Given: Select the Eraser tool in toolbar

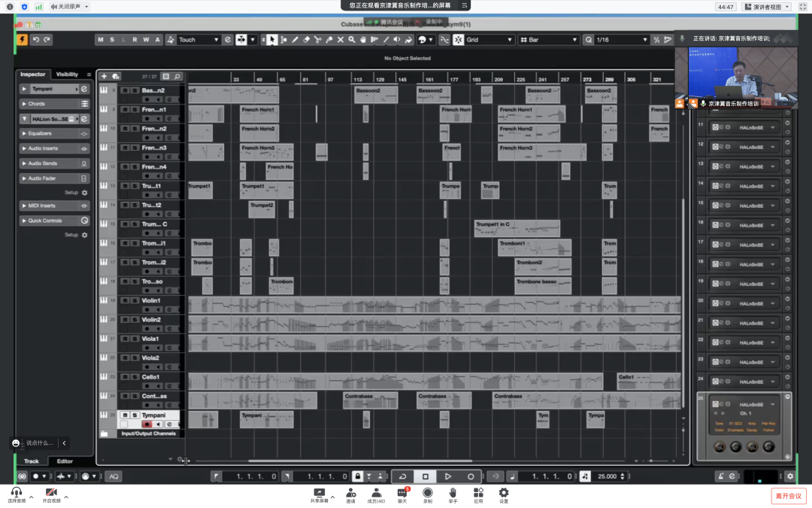Looking at the screenshot, I should [307, 40].
